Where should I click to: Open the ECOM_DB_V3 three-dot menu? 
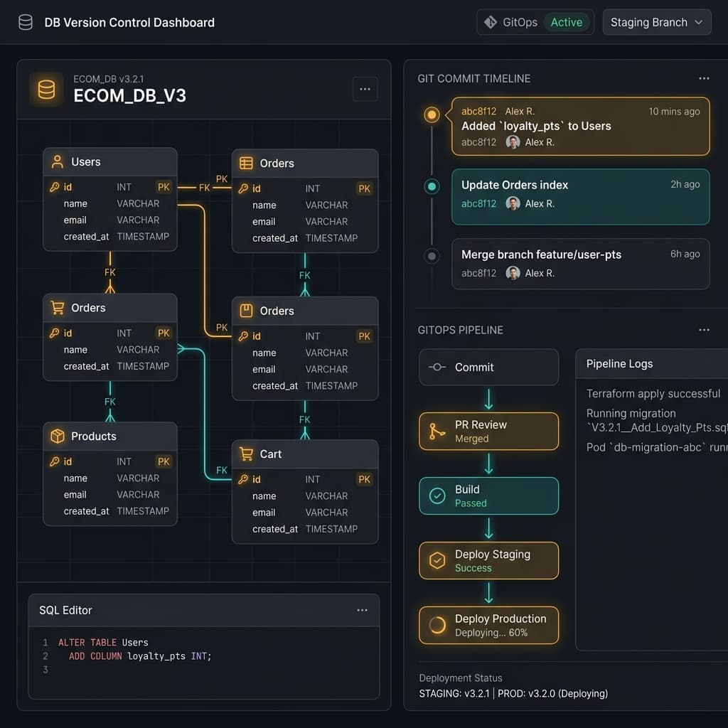coord(365,89)
